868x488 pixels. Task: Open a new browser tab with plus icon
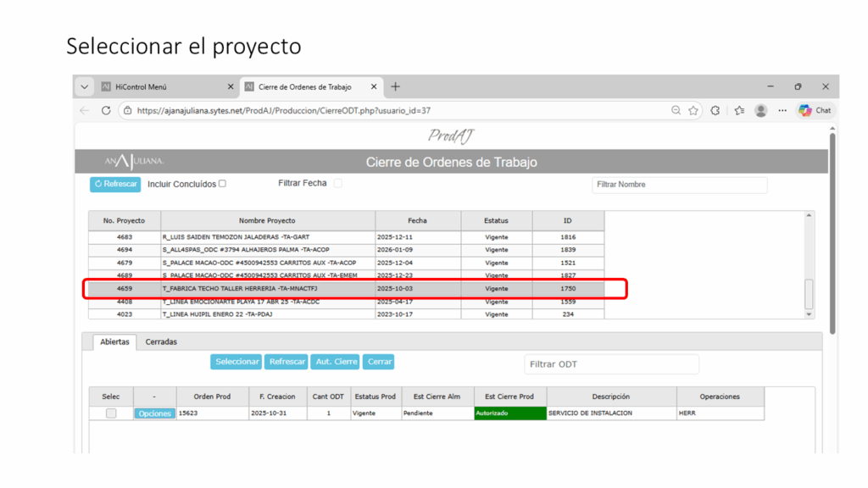[395, 86]
